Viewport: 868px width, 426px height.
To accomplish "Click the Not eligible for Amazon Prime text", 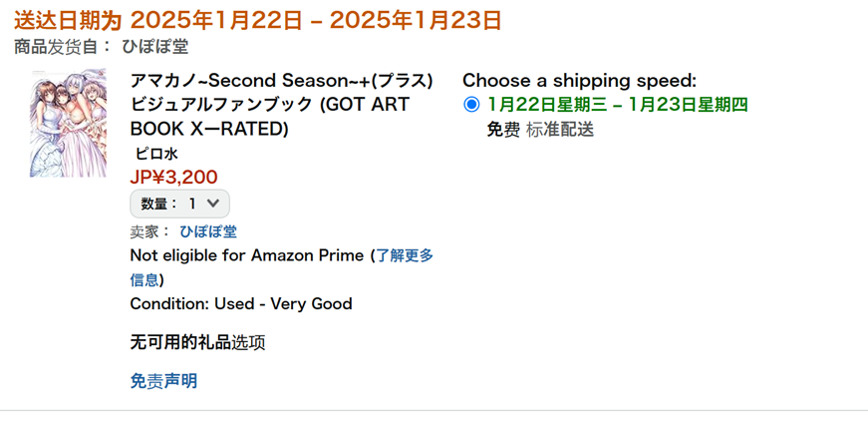I will coord(247,255).
